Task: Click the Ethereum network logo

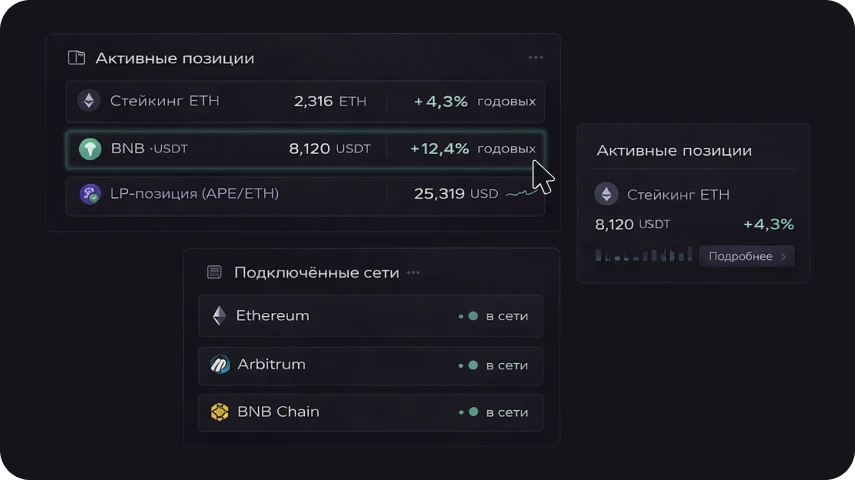Action: (219, 316)
